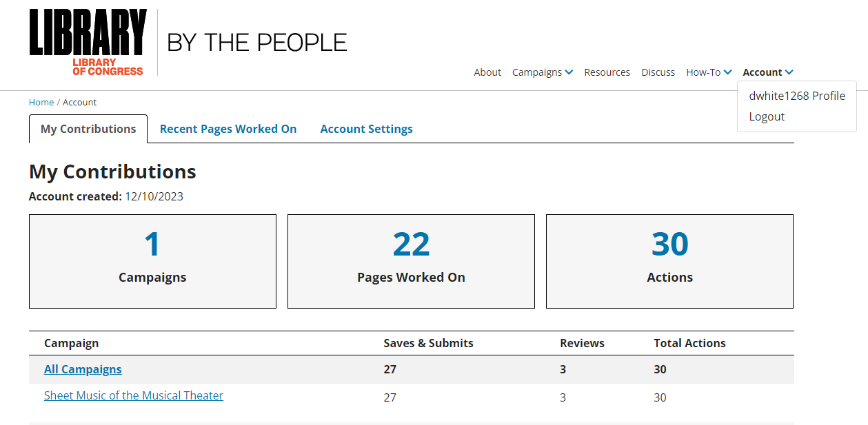Click the Saves & Submits column header

(428, 343)
